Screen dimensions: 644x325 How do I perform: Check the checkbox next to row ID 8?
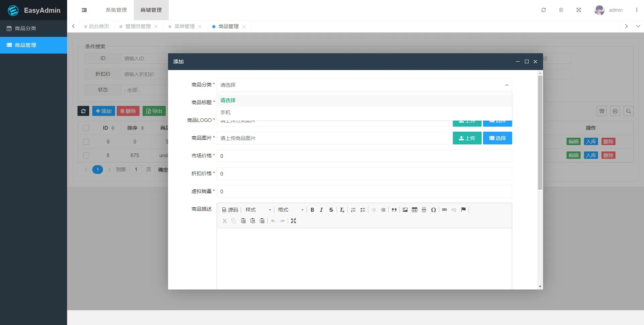(86, 155)
